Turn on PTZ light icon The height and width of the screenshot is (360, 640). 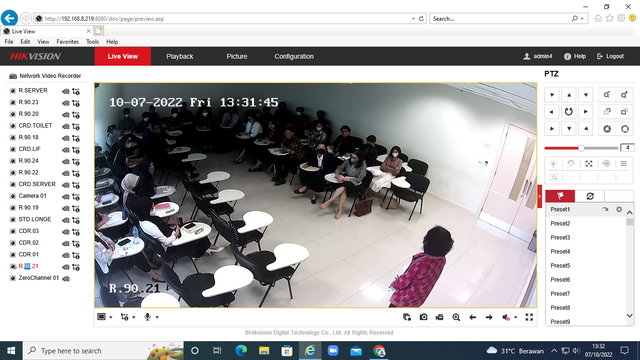553,164
